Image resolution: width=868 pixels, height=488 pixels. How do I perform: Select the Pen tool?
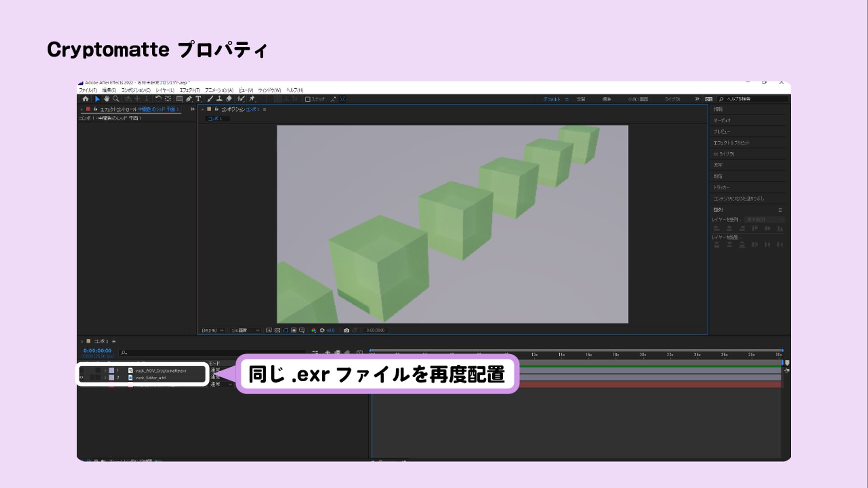point(189,99)
